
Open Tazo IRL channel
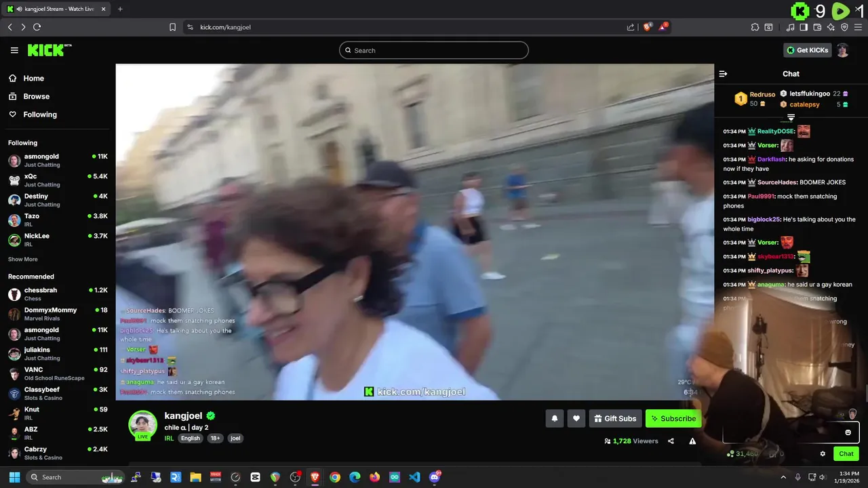tap(58, 220)
